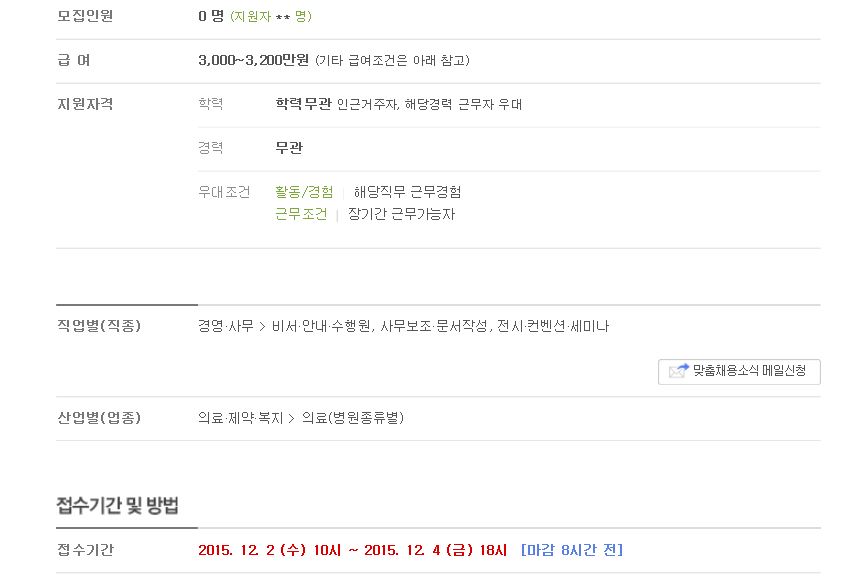The width and height of the screenshot is (853, 578).
Task: Click the 의료(병원종류별) industry subcategory
Action: coord(353,418)
